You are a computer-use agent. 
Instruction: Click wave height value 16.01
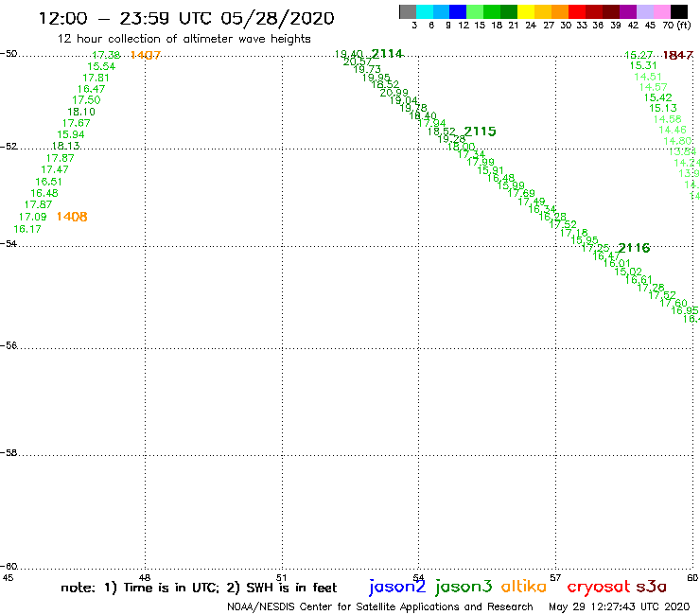point(617,263)
